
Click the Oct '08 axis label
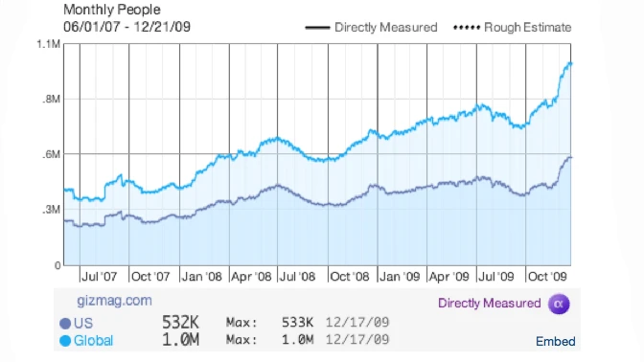tap(350, 276)
